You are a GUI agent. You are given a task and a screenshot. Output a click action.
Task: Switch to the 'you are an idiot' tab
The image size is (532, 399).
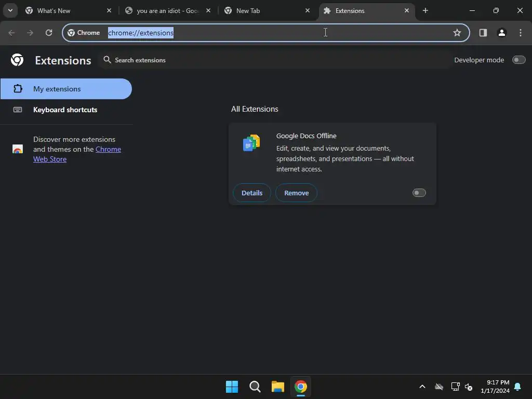tap(168, 11)
